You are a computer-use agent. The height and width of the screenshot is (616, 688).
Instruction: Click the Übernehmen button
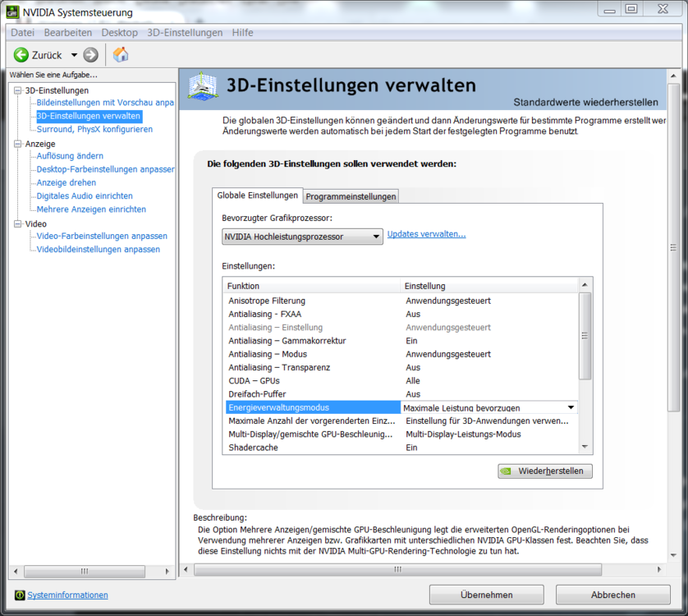pyautogui.click(x=486, y=595)
